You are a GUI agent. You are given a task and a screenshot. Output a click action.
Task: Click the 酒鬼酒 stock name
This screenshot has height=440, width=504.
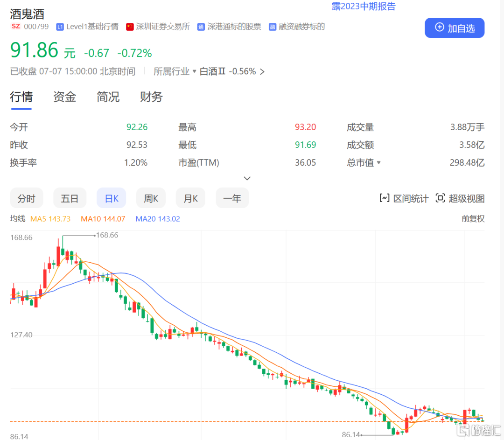point(27,14)
